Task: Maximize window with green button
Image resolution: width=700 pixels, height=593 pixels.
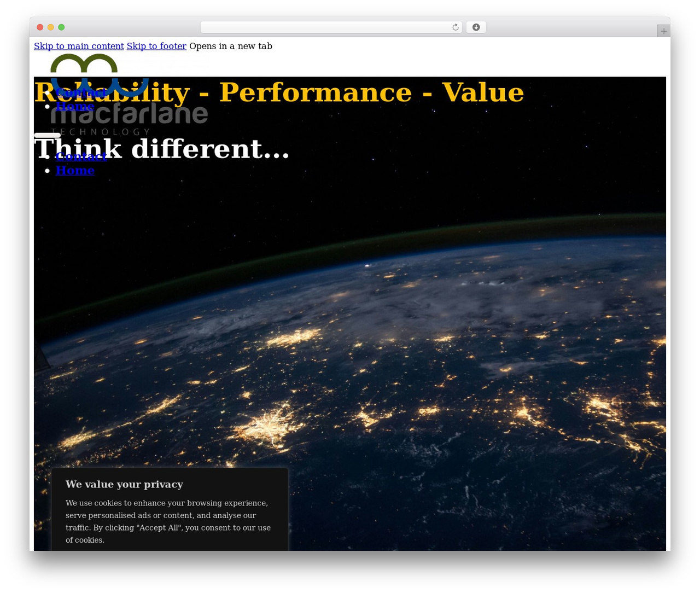Action: 61,27
